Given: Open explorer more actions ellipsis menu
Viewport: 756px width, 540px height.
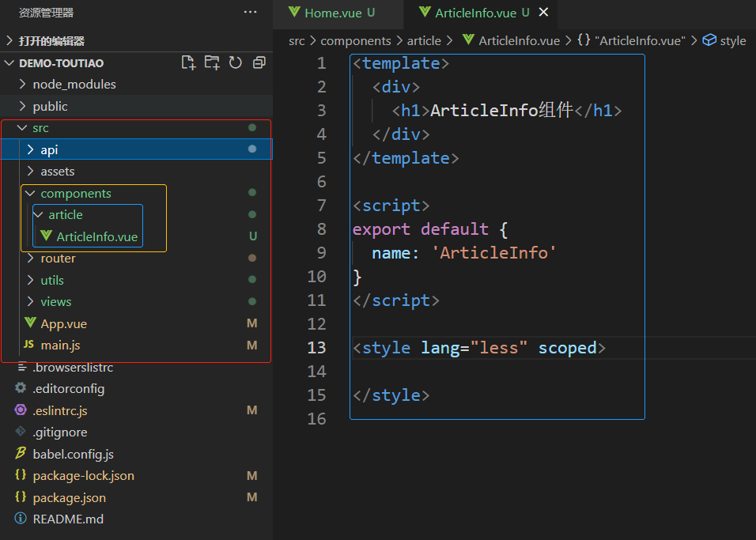Looking at the screenshot, I should (250, 13).
